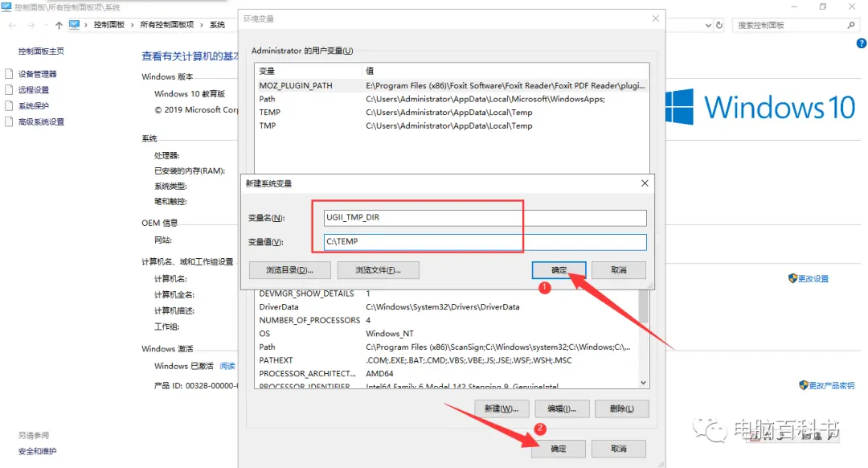Cancel the 新建系统变量 dialog with 取消
This screenshot has height=468, width=868.
[619, 270]
